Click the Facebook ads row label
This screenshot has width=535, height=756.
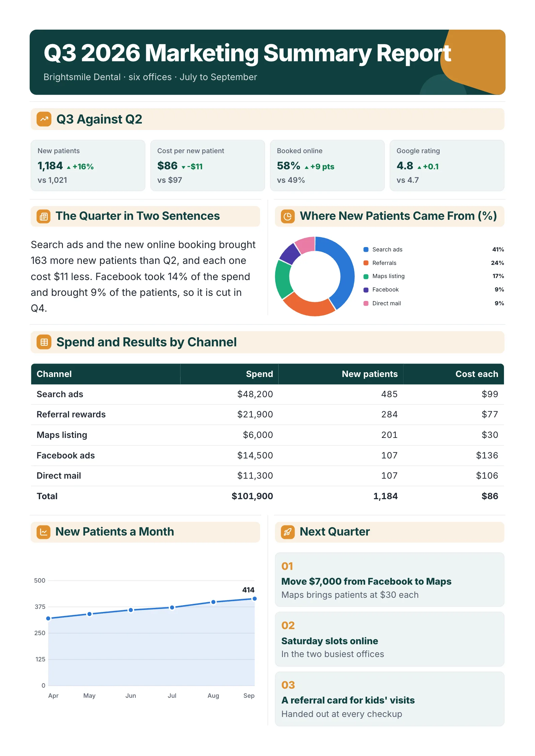66,455
